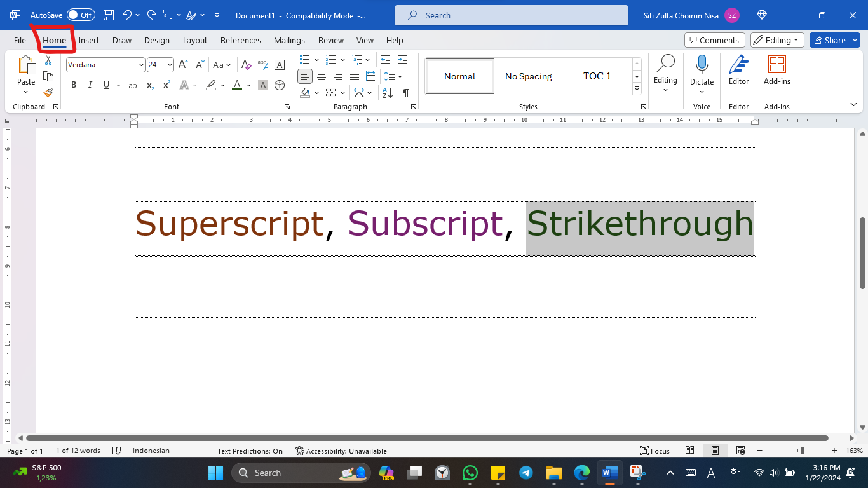Show paragraph marks with pilcrow icon

(x=405, y=93)
